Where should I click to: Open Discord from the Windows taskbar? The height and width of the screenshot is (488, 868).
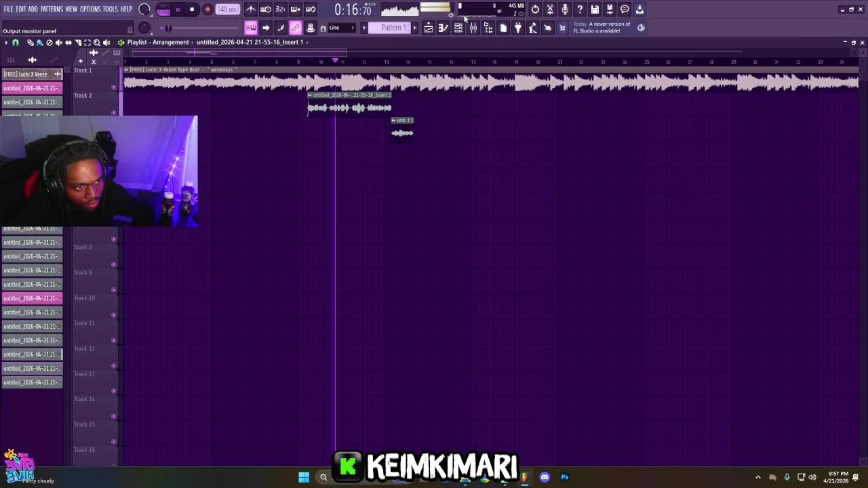click(x=545, y=477)
